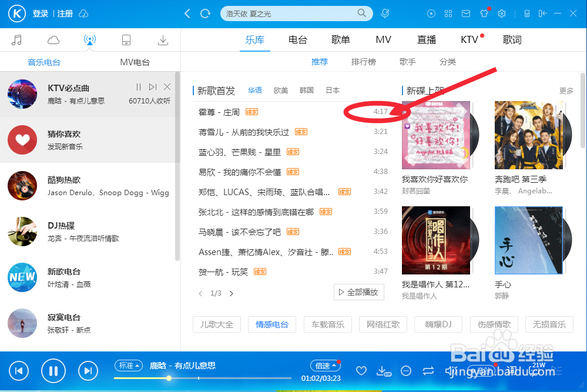Image resolution: width=587 pixels, height=392 pixels.
Task: Open the change skin shirt icon
Action: pyautogui.click(x=484, y=13)
